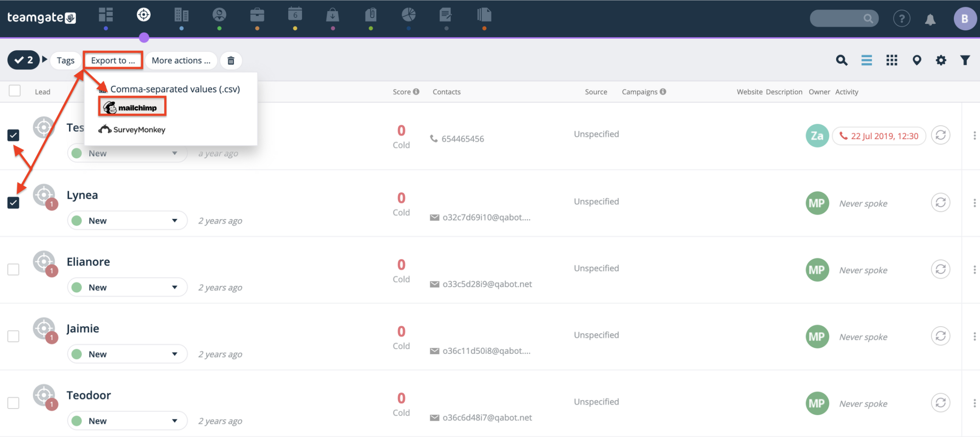
Task: Open the More actions ... dropdown
Action: (x=181, y=60)
